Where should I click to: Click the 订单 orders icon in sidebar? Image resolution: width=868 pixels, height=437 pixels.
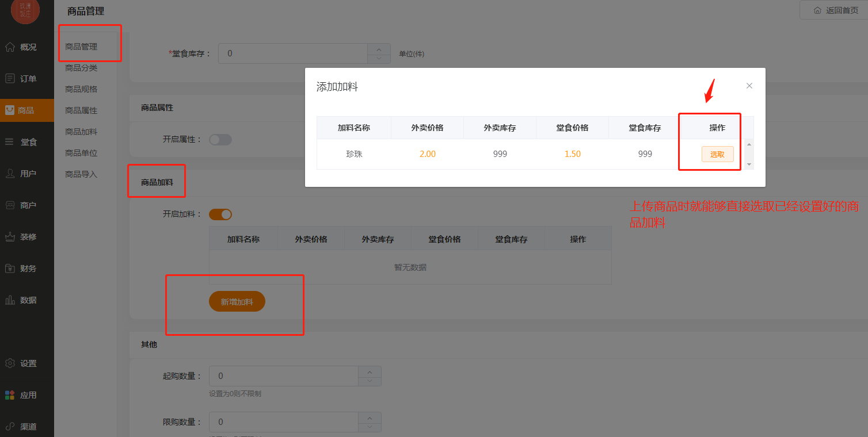tap(10, 79)
